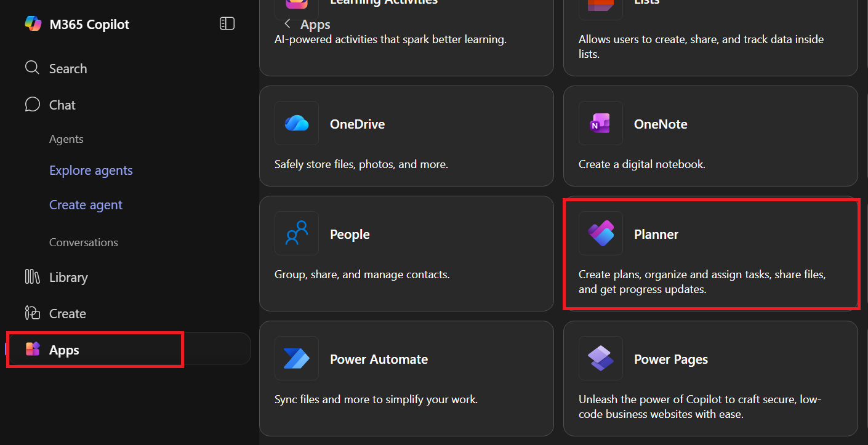Image resolution: width=868 pixels, height=445 pixels.
Task: Click the Create icon in sidebar
Action: pyautogui.click(x=32, y=313)
